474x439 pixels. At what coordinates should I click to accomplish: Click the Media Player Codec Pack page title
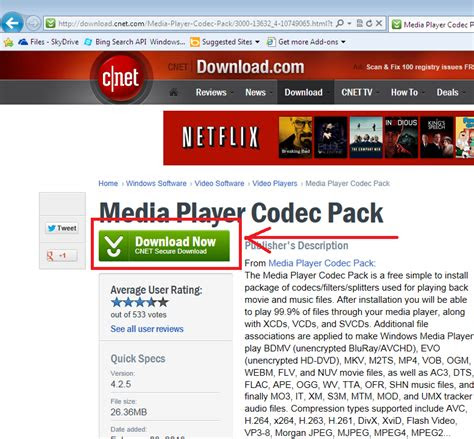[241, 213]
